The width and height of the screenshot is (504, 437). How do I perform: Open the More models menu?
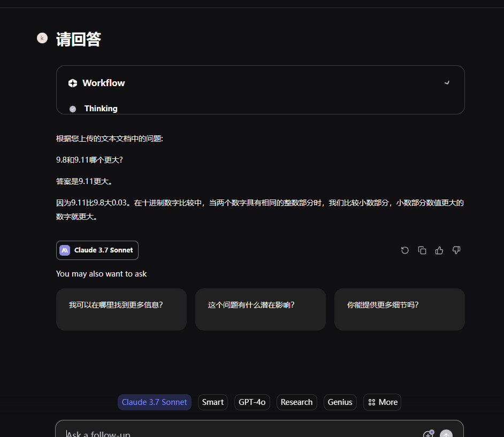[382, 402]
